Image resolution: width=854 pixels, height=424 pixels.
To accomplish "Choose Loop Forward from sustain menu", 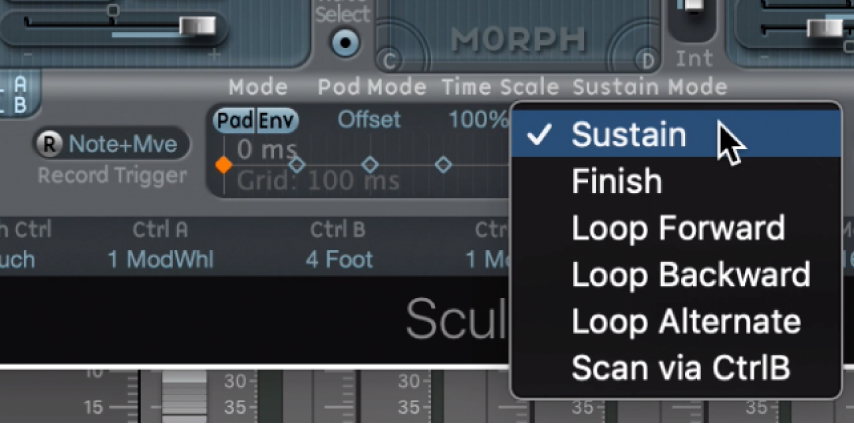I will [678, 228].
